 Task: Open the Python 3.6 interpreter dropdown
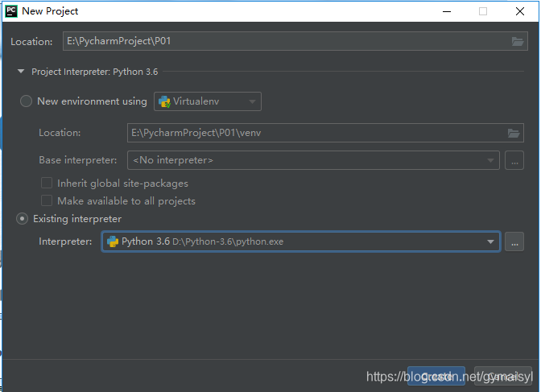301,241
